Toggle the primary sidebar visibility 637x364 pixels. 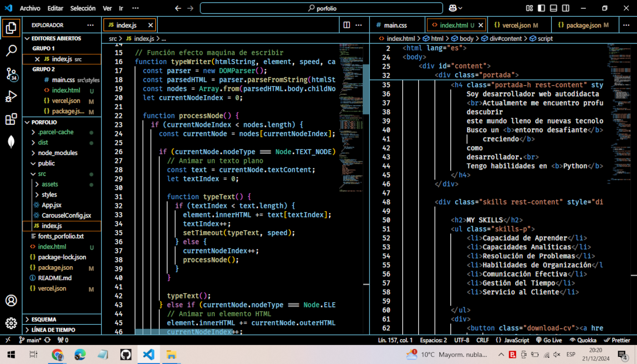[x=541, y=8]
